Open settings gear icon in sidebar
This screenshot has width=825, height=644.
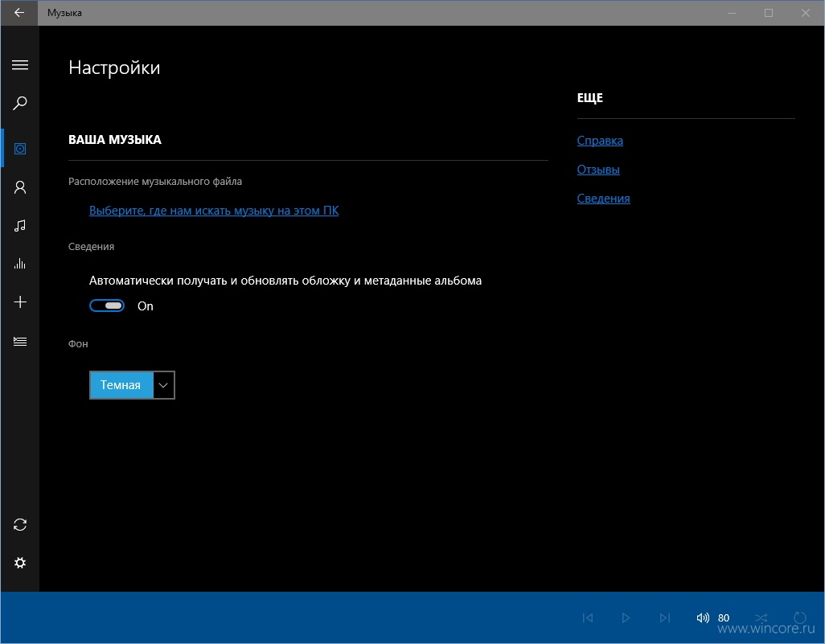[20, 563]
